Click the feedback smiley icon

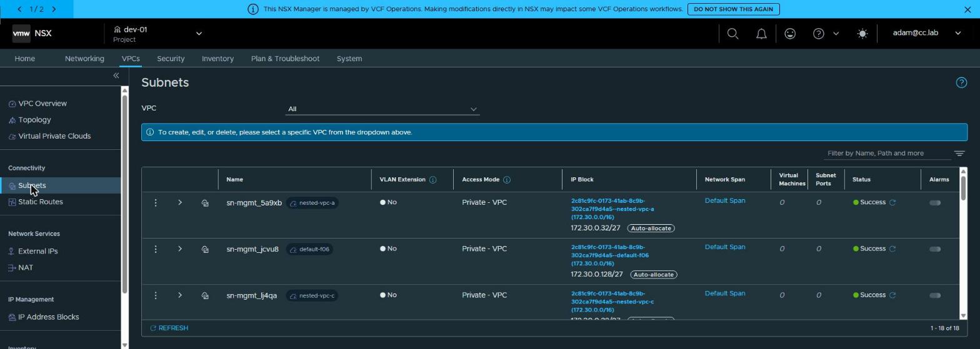click(790, 34)
